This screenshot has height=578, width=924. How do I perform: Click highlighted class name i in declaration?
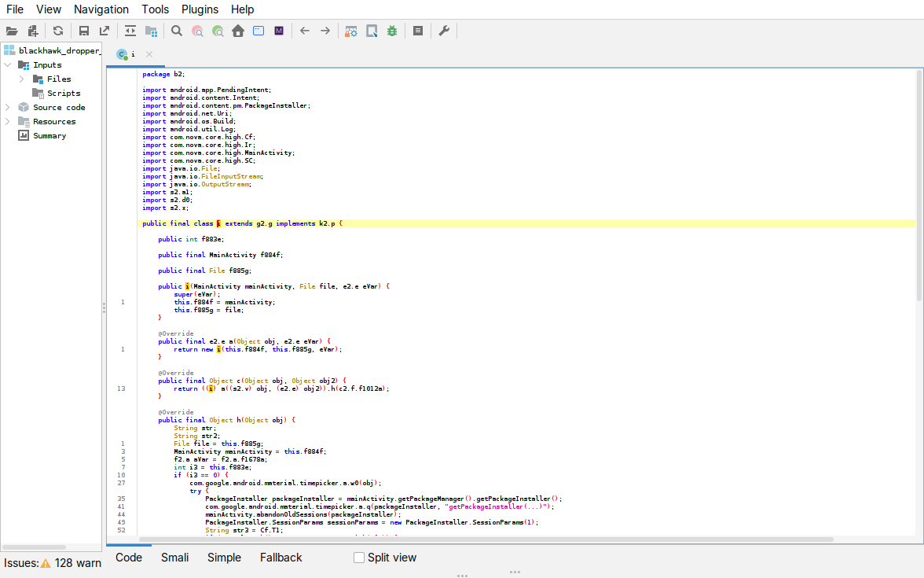coord(218,223)
